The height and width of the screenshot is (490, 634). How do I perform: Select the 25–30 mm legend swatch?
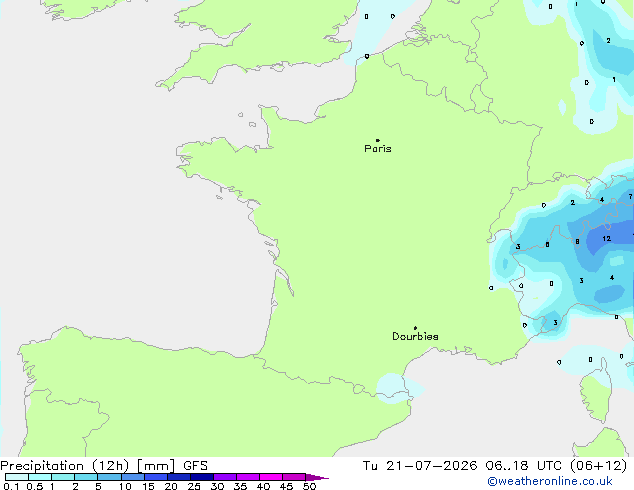pyautogui.click(x=201, y=477)
